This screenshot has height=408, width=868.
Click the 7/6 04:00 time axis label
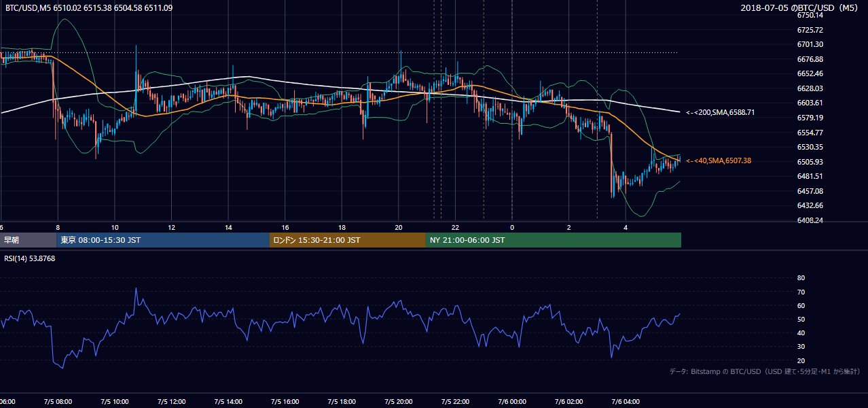[626, 402]
